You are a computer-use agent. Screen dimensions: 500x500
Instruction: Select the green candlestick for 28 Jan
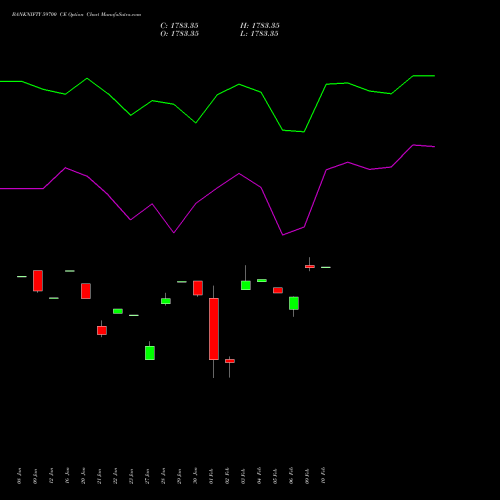[x=166, y=301]
